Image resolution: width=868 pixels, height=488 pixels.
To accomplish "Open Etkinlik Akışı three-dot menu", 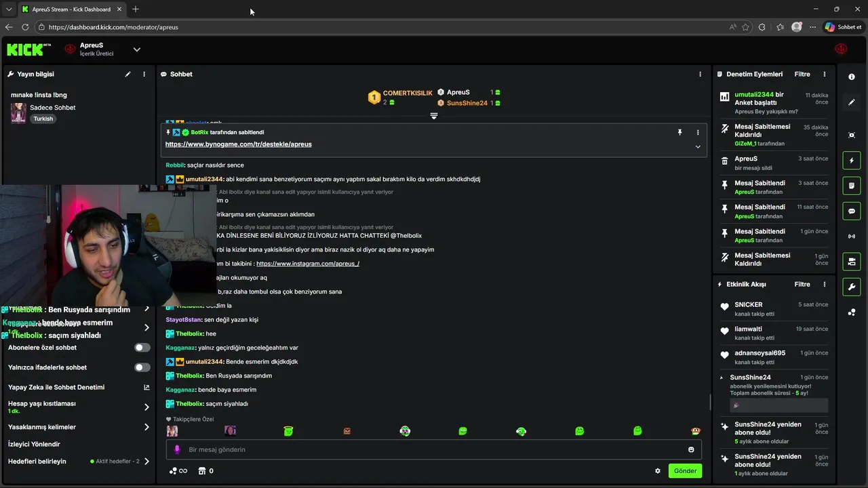I will click(825, 285).
